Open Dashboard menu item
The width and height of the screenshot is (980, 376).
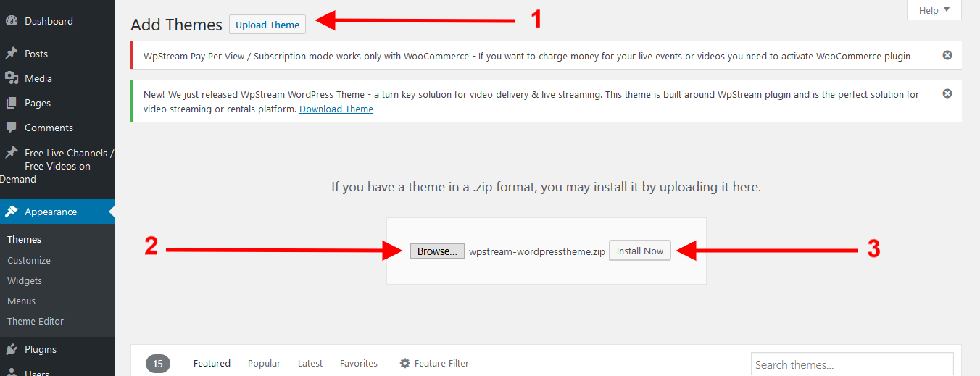(57, 21)
